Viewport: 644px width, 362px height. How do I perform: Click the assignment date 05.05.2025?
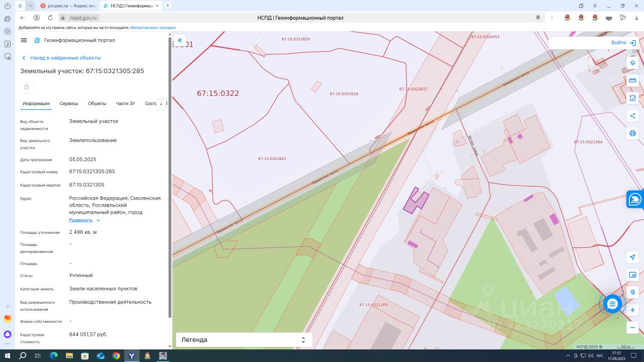coord(83,159)
